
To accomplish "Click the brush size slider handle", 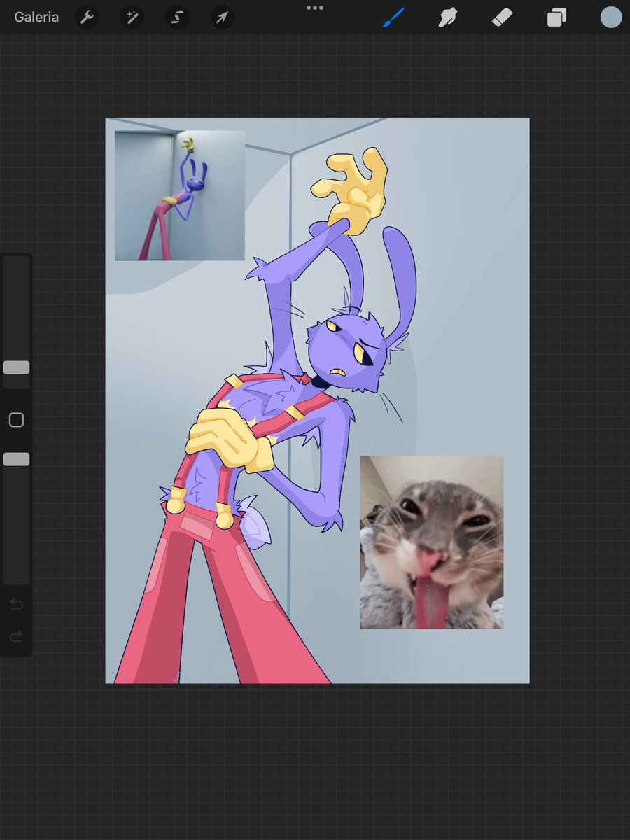I will (x=16, y=367).
